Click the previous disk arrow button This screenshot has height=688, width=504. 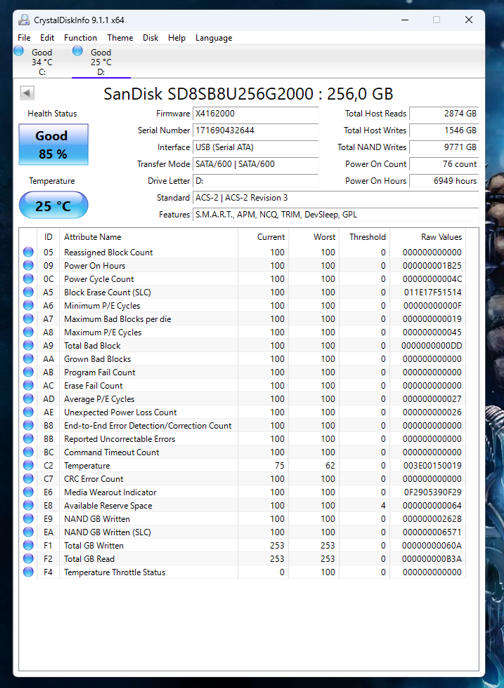click(x=27, y=93)
